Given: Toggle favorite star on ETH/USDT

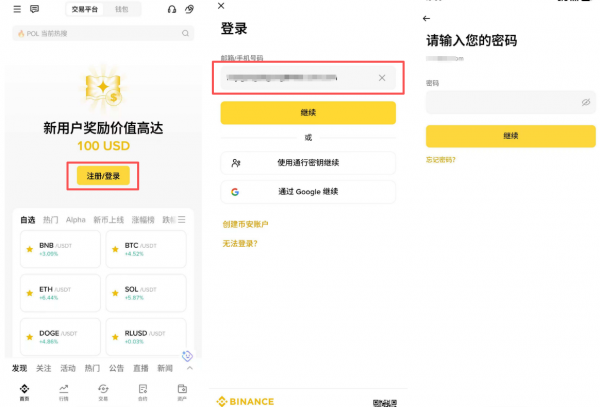Looking at the screenshot, I should 30,293.
